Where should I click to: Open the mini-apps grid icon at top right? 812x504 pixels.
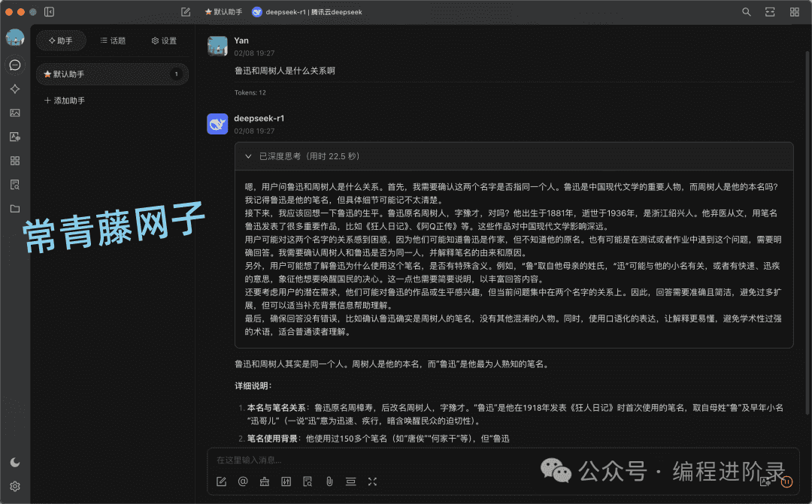point(795,12)
